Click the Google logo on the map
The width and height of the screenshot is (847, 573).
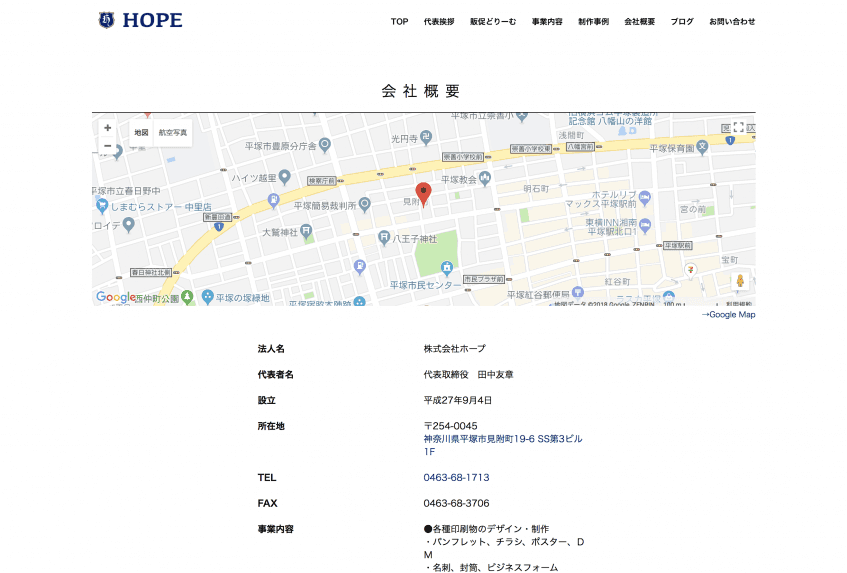116,297
